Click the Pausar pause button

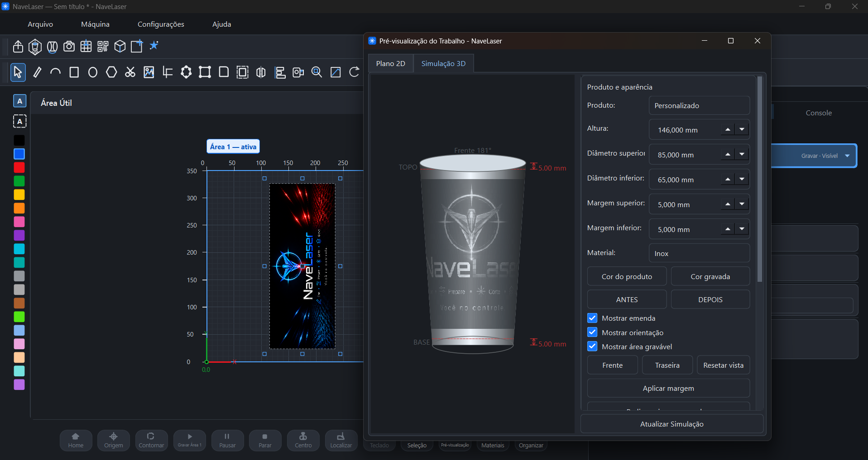227,441
